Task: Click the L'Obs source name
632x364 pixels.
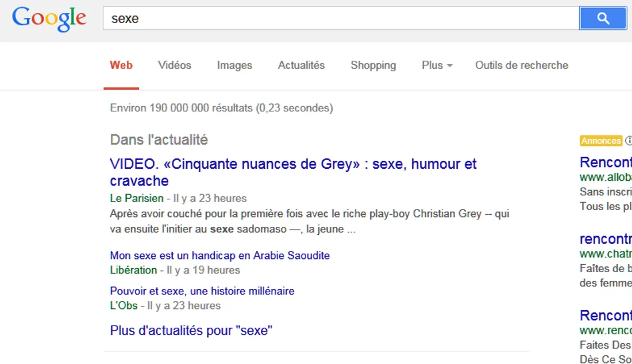Action: click(124, 305)
